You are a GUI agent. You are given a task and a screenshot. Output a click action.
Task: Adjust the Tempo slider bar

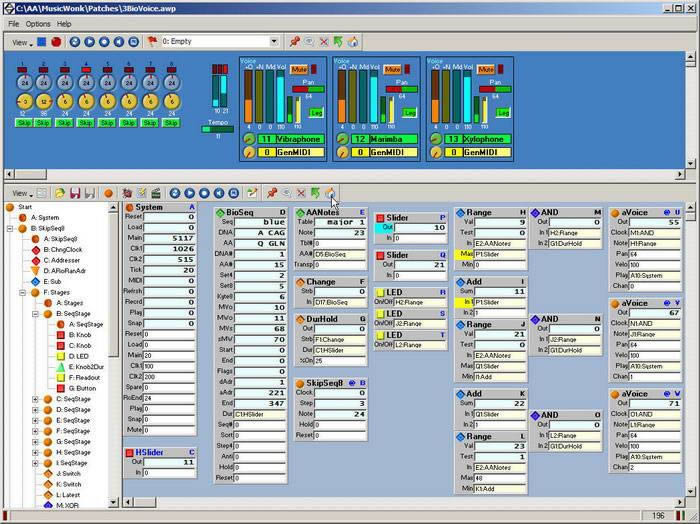pos(217,129)
